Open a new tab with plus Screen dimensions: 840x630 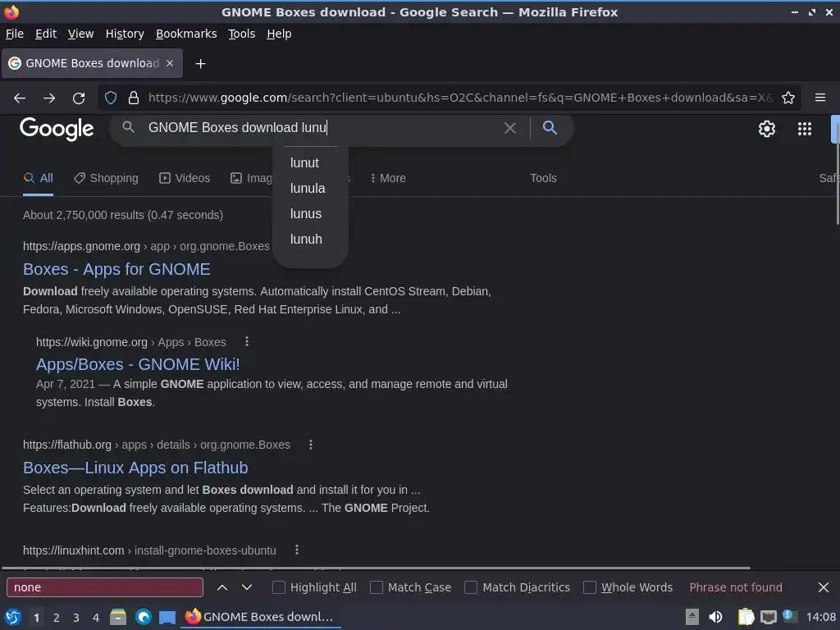click(x=200, y=64)
